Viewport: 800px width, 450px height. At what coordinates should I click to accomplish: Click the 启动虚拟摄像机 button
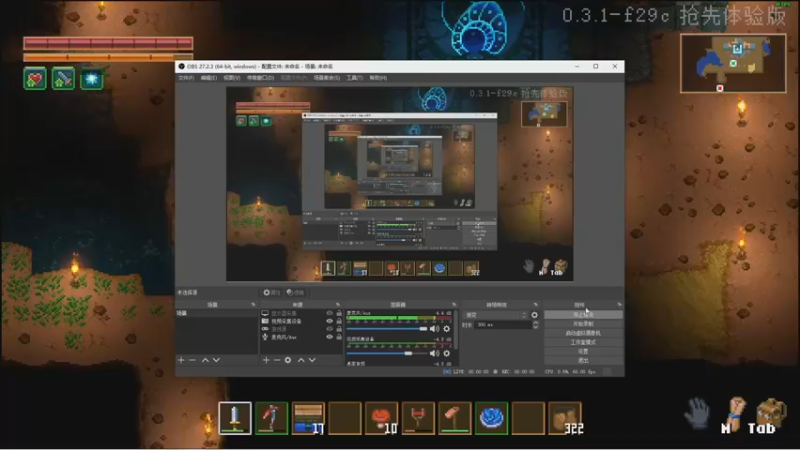[583, 333]
